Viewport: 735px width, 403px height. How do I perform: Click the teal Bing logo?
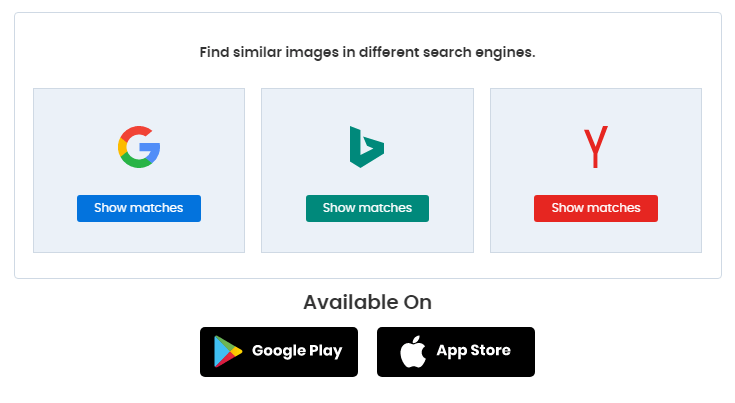366,147
